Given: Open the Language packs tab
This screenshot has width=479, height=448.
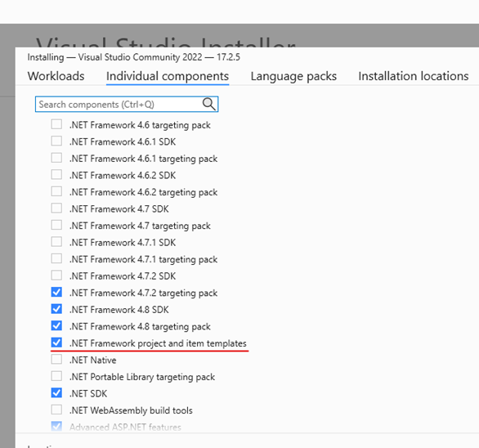Looking at the screenshot, I should [x=293, y=76].
